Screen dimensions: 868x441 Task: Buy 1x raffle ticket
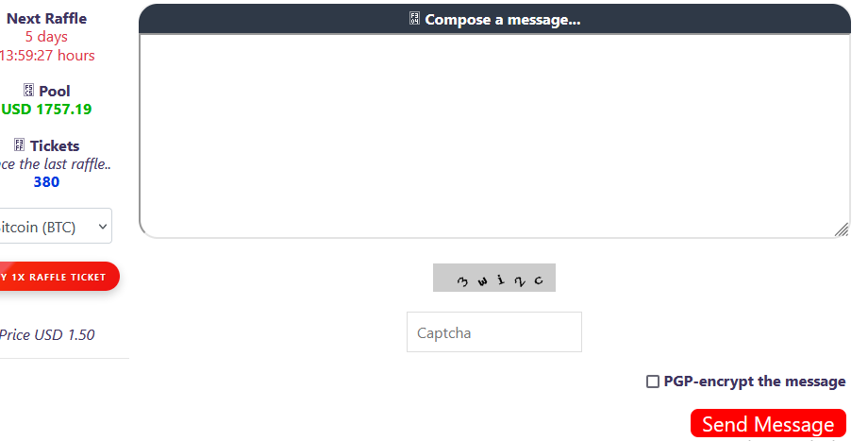point(57,277)
